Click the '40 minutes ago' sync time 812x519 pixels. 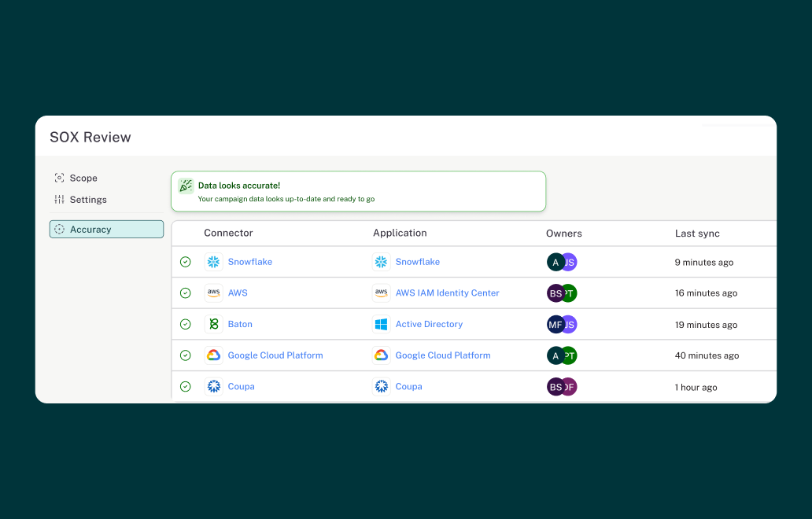click(x=707, y=355)
